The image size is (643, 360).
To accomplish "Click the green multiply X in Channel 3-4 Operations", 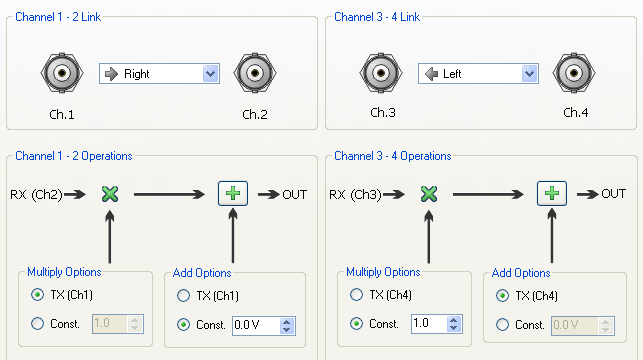I will point(429,194).
